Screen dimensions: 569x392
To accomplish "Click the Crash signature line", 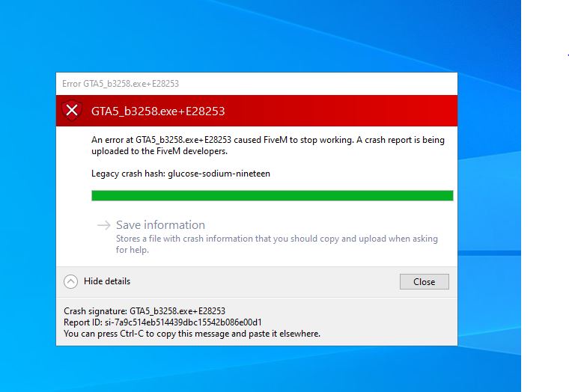I will click(x=144, y=311).
